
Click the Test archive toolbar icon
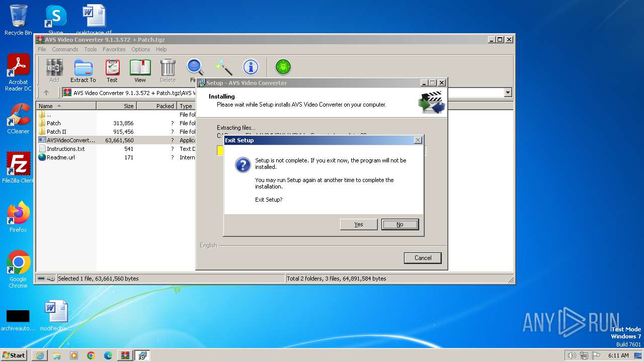[x=112, y=71]
